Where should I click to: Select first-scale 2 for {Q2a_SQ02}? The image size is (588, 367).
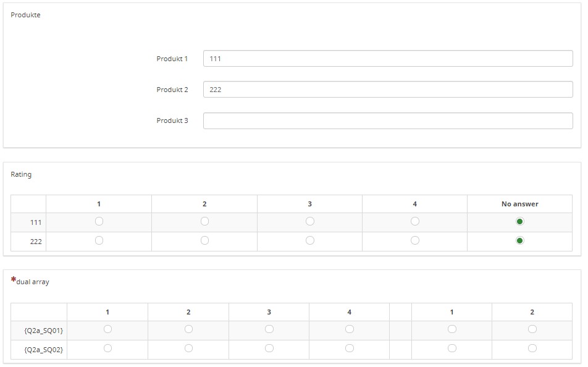point(188,348)
